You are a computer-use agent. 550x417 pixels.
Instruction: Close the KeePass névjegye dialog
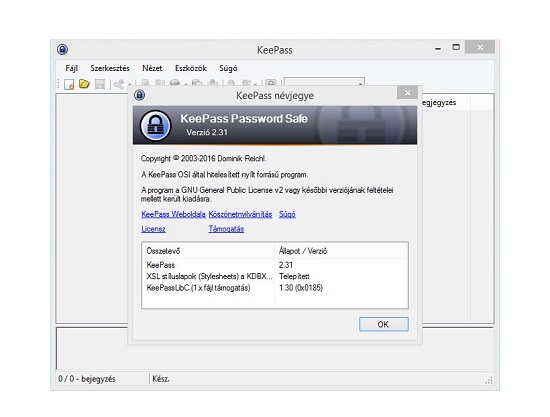click(x=407, y=93)
